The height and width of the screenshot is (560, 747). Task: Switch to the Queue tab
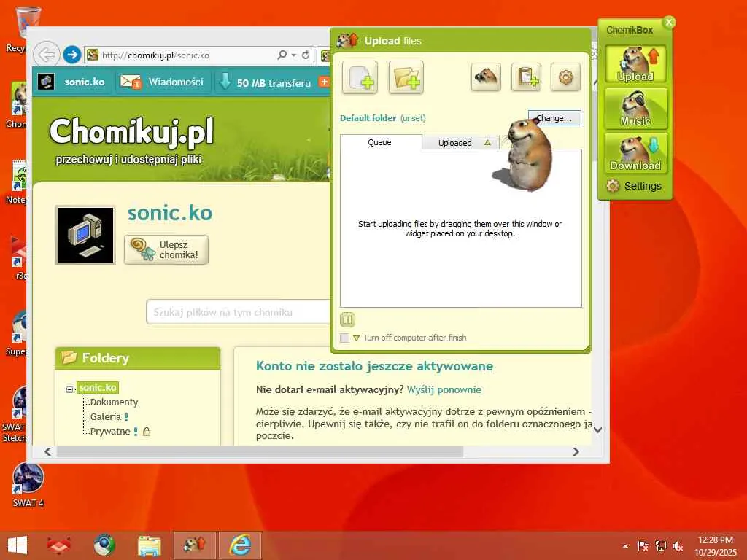(x=379, y=142)
